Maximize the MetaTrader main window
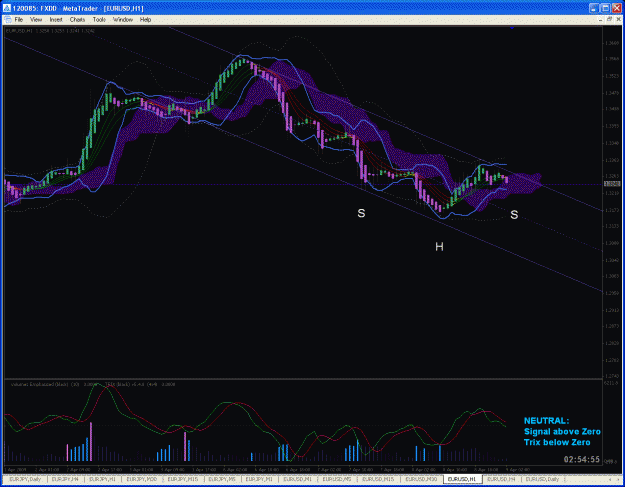 (605, 8)
